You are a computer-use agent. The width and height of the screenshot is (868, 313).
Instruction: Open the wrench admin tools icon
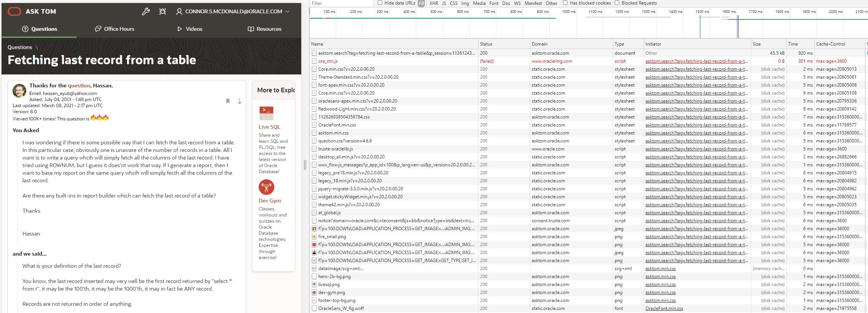tap(146, 11)
